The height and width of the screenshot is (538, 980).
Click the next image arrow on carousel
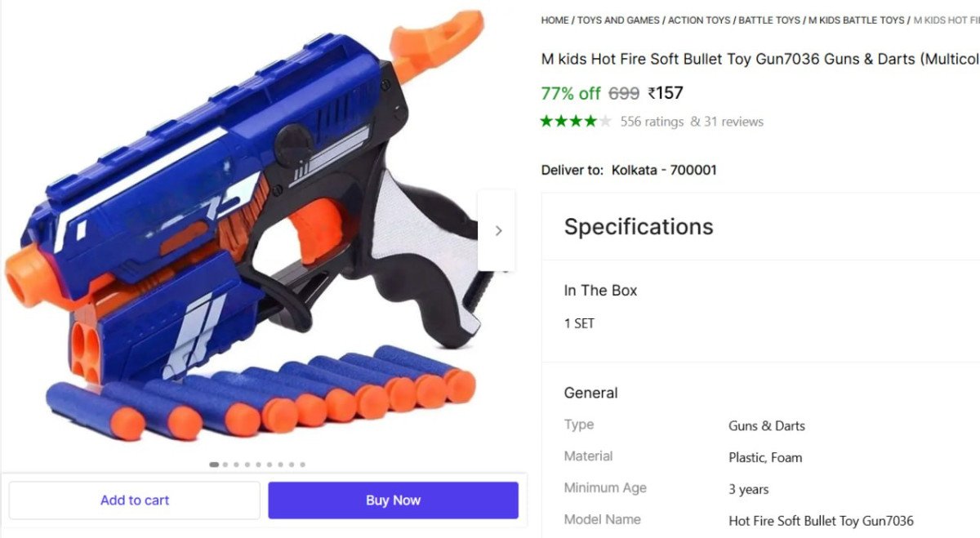click(497, 231)
